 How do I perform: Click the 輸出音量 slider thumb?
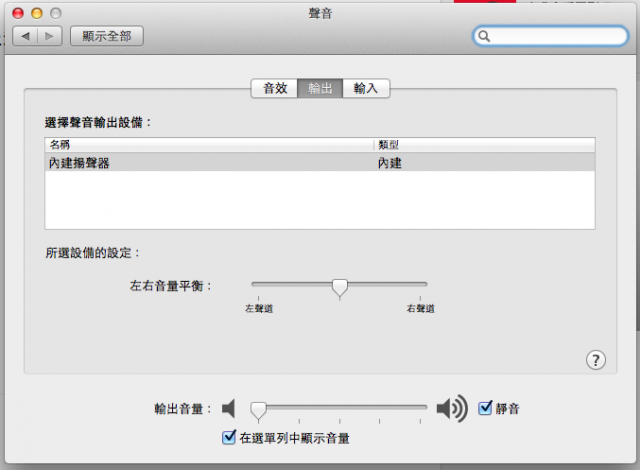point(258,411)
